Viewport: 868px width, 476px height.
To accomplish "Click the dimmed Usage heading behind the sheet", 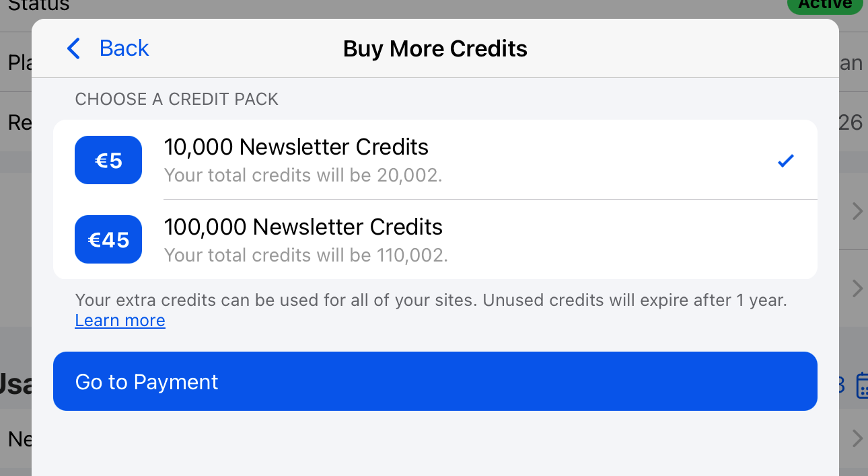I will pos(15,383).
